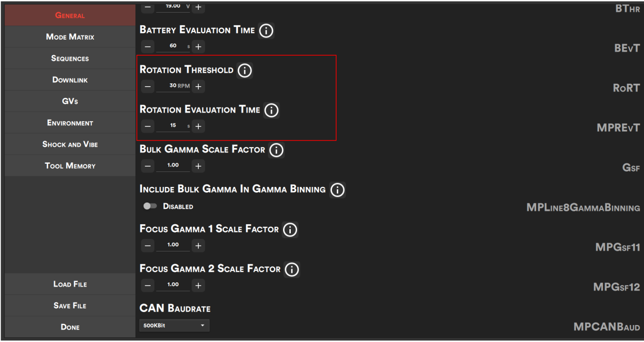644x342 pixels.
Task: Show Rotation Threshold info tooltip
Action: point(245,71)
